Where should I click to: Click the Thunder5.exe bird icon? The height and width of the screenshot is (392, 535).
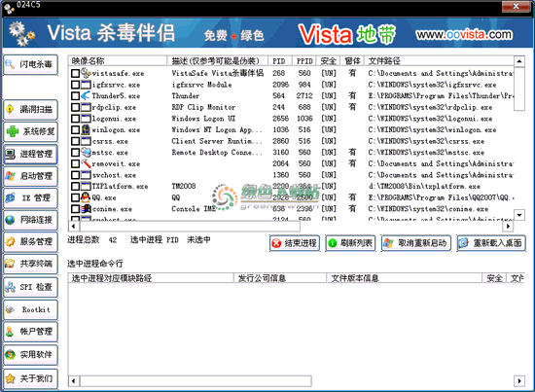click(x=86, y=96)
